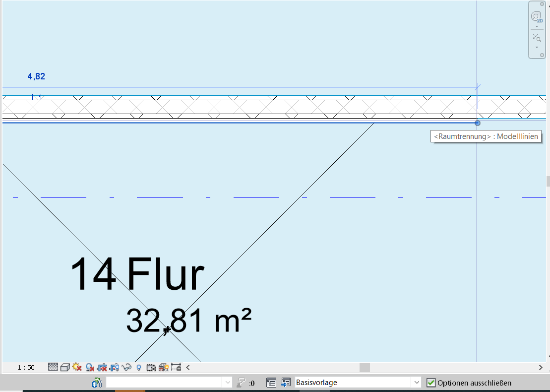The image size is (550, 392).
Task: Click the 4,82 temporary dimension value
Action: pos(36,76)
